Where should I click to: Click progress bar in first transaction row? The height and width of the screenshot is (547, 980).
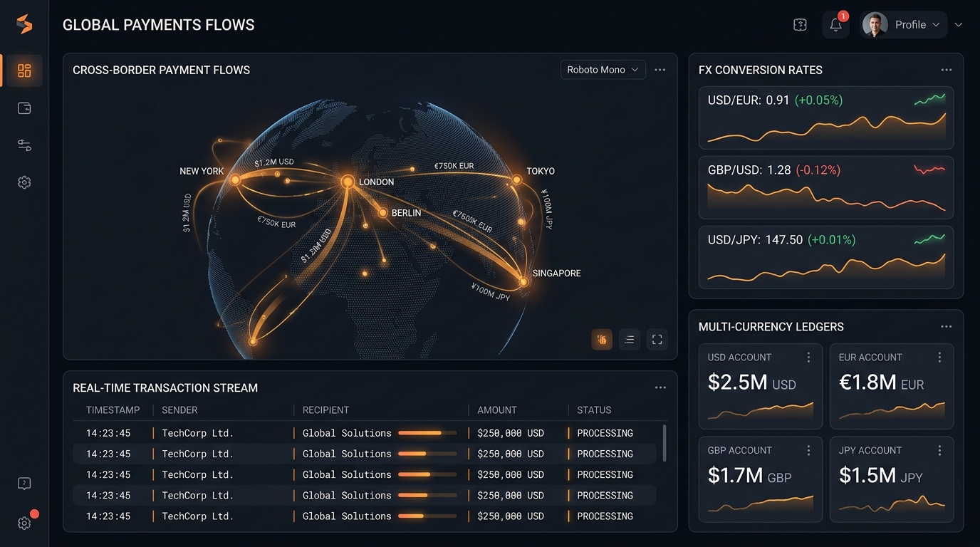point(427,433)
